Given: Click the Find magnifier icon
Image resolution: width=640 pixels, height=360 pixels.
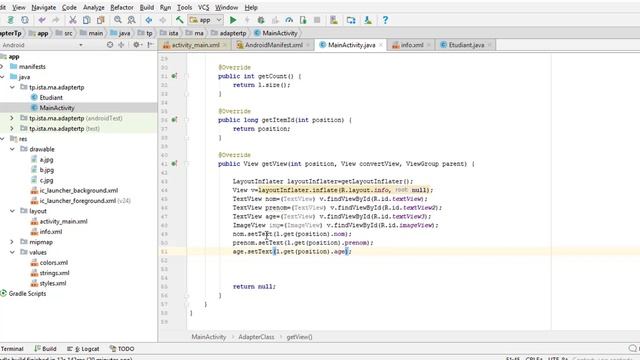Looking at the screenshot, I should (118, 20).
